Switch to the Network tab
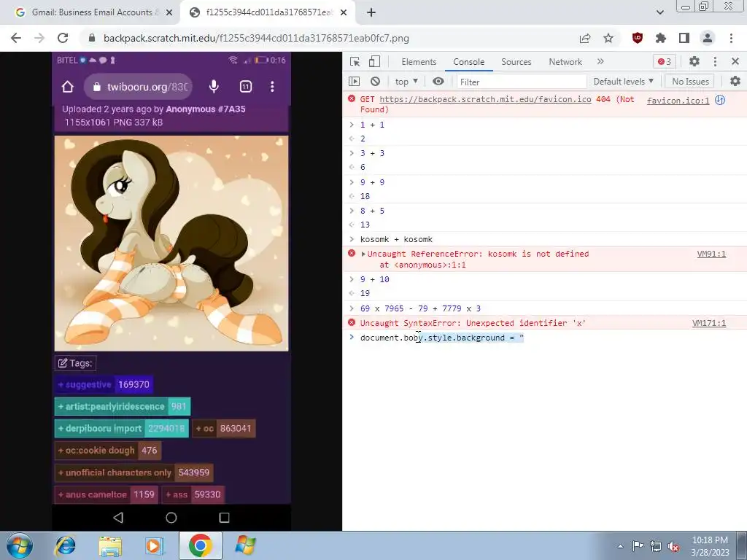The height and width of the screenshot is (560, 747). click(x=565, y=62)
